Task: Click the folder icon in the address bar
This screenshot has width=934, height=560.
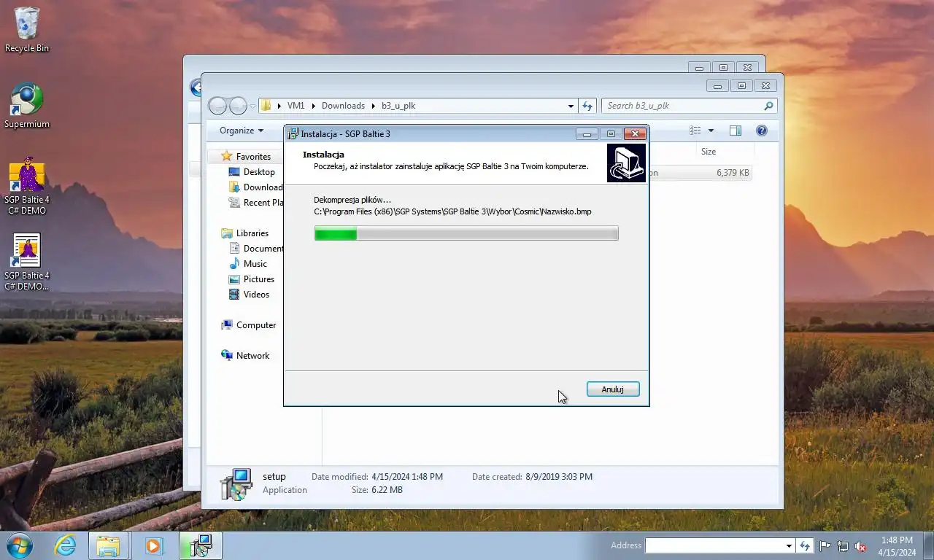Action: click(x=266, y=106)
